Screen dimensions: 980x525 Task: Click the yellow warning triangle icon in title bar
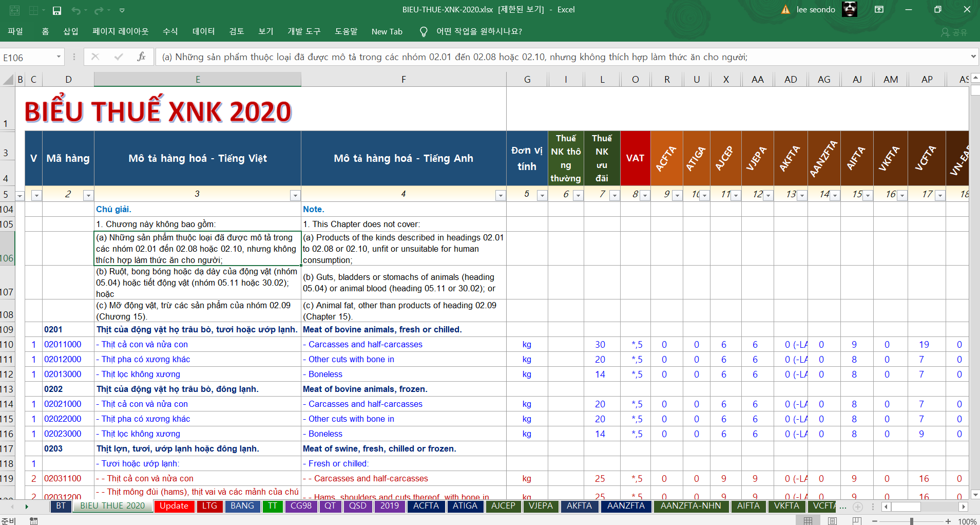click(785, 10)
